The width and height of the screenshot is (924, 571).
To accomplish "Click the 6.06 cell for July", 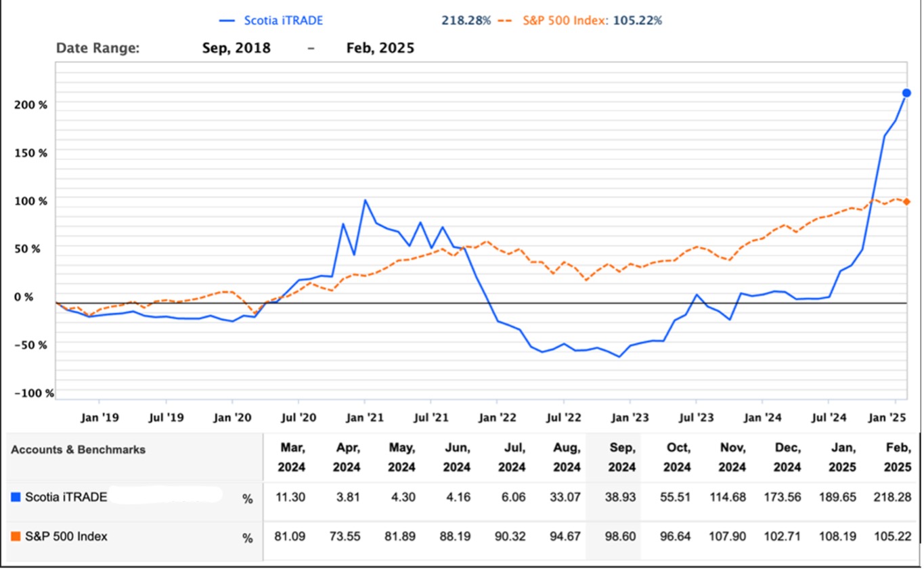I will [514, 497].
